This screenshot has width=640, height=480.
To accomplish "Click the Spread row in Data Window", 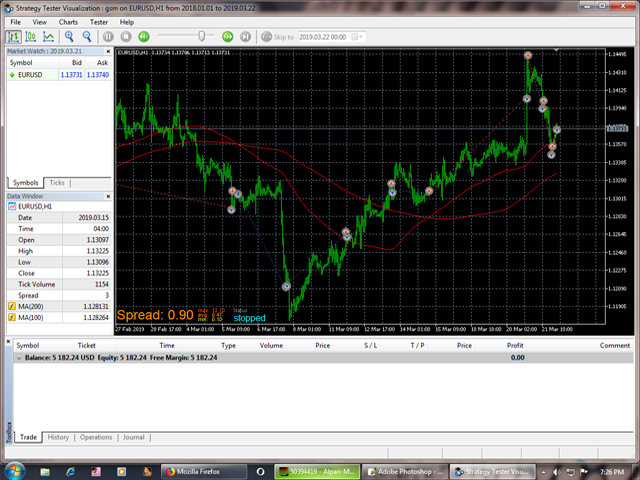I will pos(59,295).
